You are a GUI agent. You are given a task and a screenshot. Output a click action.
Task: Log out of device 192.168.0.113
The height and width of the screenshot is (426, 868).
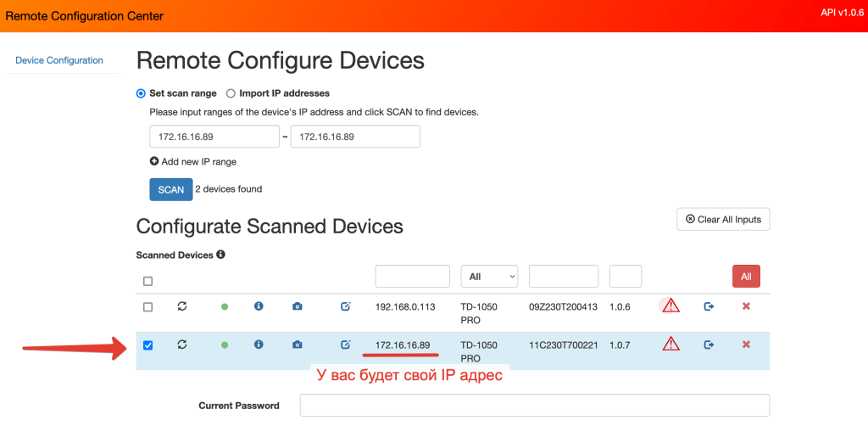tap(709, 306)
